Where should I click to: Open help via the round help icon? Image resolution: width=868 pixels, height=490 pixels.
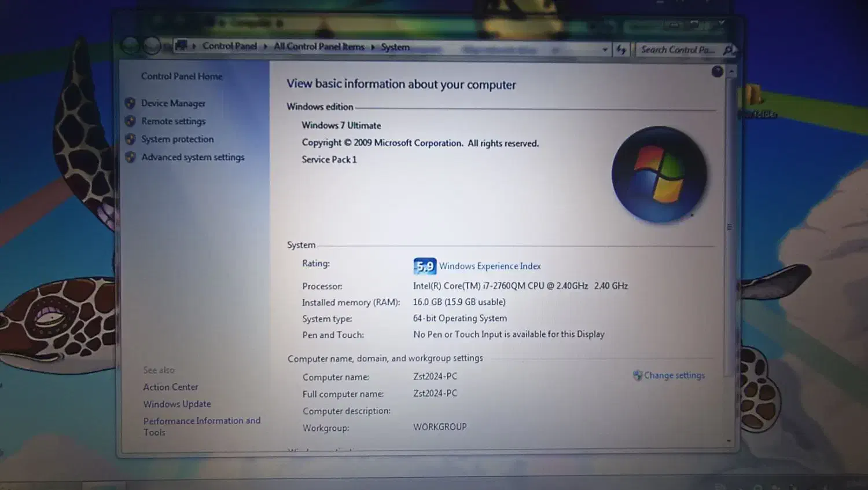click(x=717, y=71)
